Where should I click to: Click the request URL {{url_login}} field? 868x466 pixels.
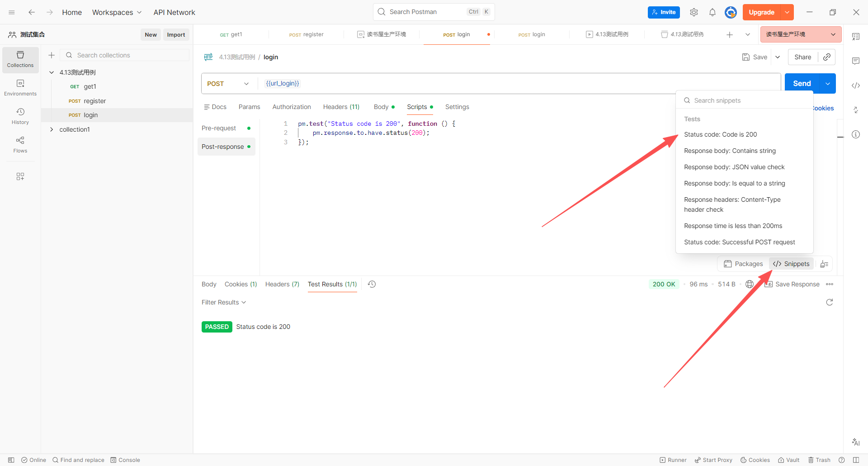(519, 84)
